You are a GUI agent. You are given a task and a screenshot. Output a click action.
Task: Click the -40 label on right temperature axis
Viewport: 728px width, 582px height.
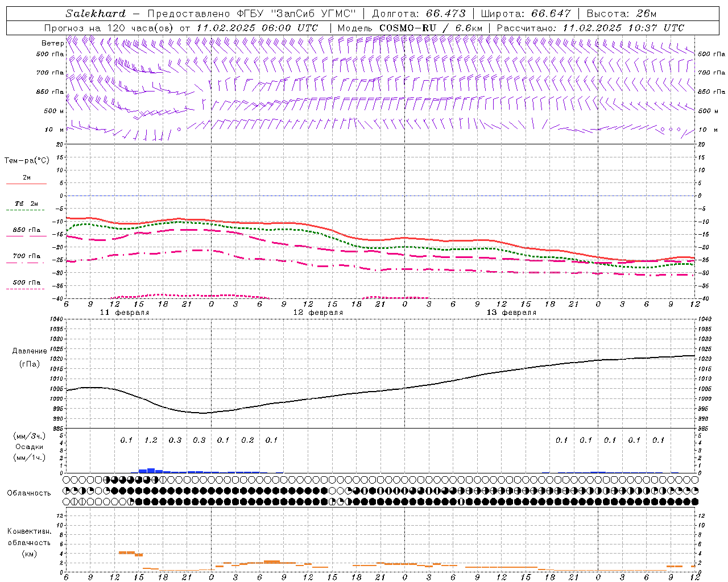click(704, 299)
